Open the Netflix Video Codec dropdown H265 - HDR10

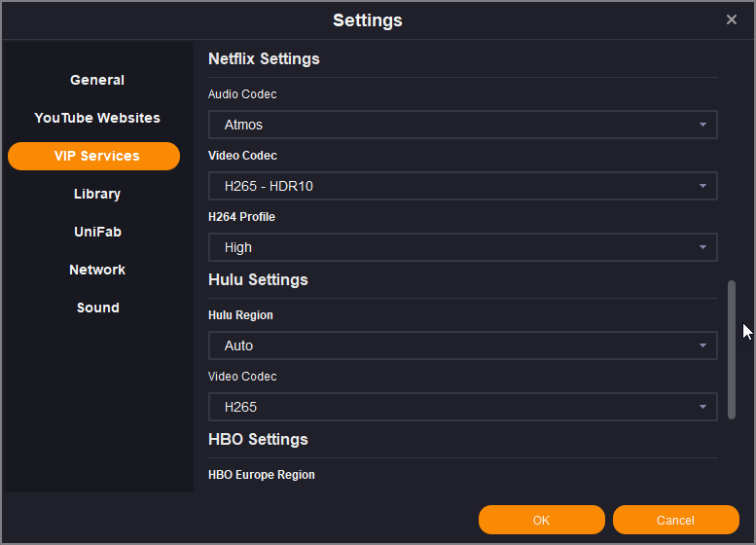pos(463,186)
